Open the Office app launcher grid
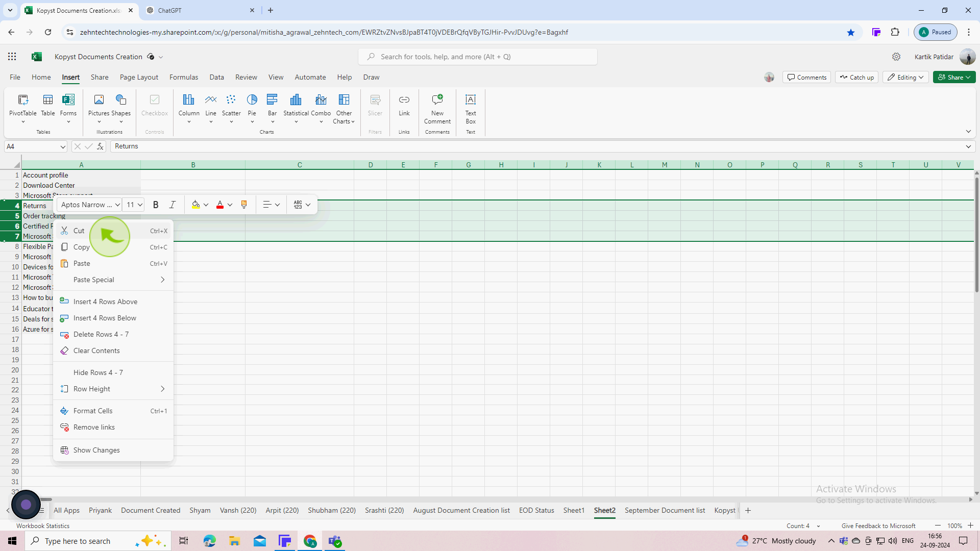The width and height of the screenshot is (980, 551). pyautogui.click(x=12, y=57)
